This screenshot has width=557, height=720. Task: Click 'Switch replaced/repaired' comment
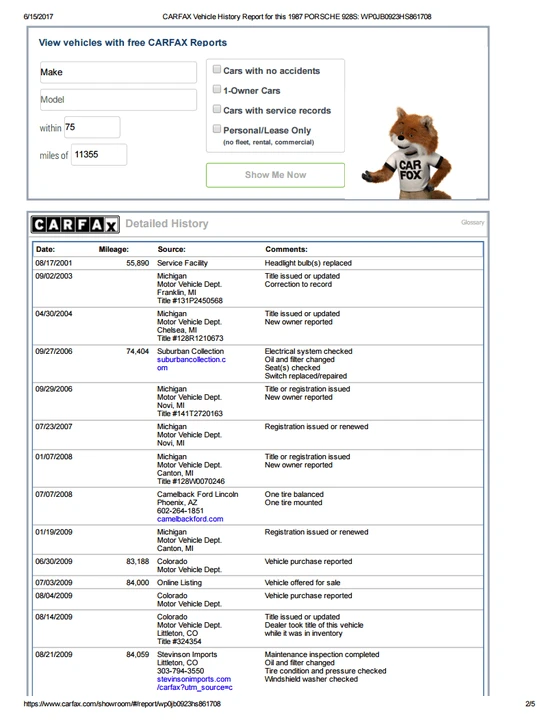click(306, 376)
